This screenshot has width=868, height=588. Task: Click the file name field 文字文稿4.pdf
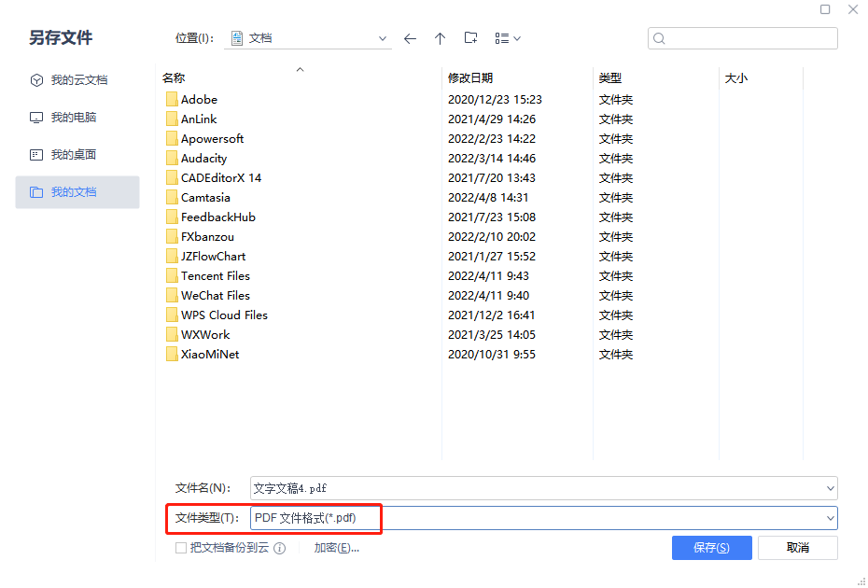click(x=543, y=488)
